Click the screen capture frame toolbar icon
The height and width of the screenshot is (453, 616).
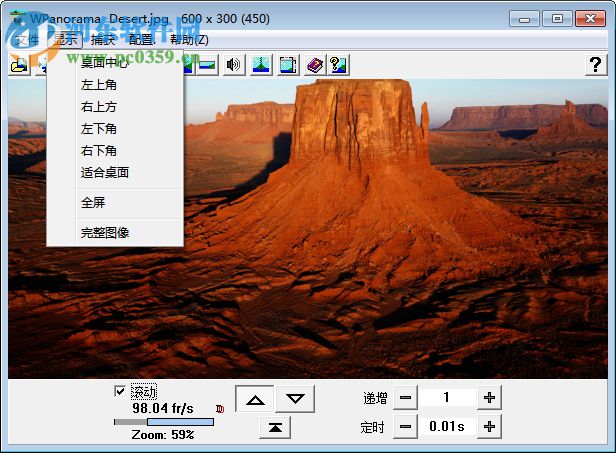pyautogui.click(x=288, y=65)
